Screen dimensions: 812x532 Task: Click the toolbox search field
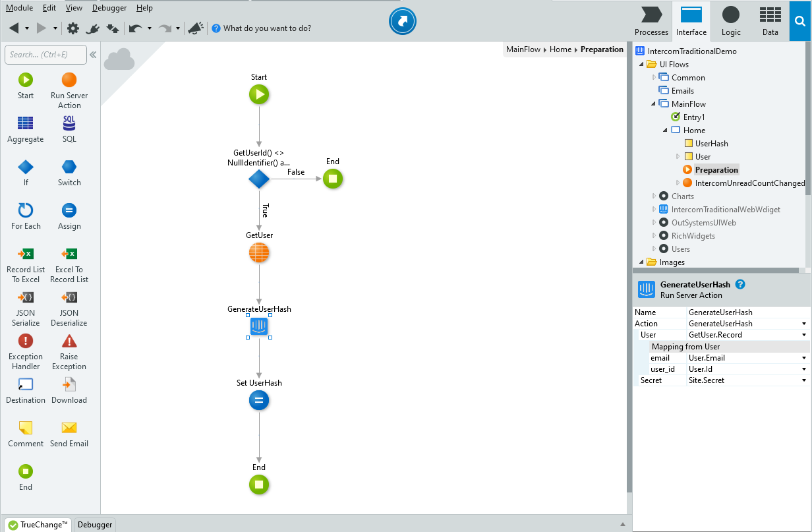coord(45,55)
